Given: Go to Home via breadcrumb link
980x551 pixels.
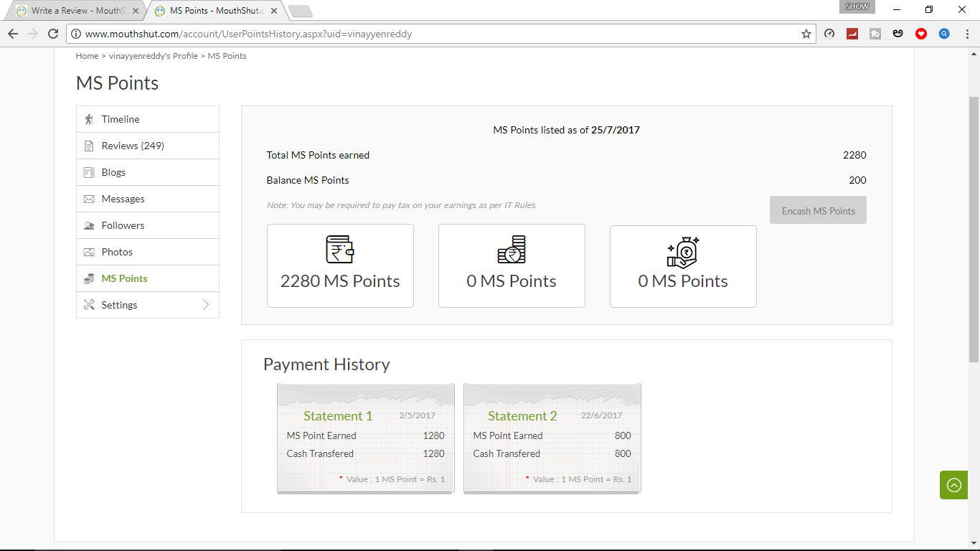Looking at the screenshot, I should click(87, 56).
